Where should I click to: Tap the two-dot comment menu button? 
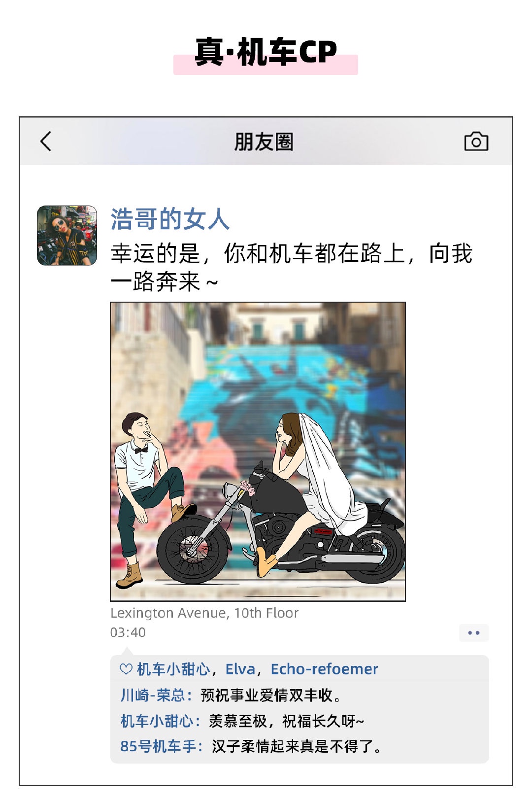point(474,633)
